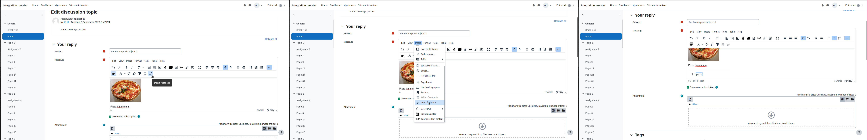The width and height of the screenshot is (868, 140).
Task: Click Unlink icon in left window editor
Action: [192, 68]
